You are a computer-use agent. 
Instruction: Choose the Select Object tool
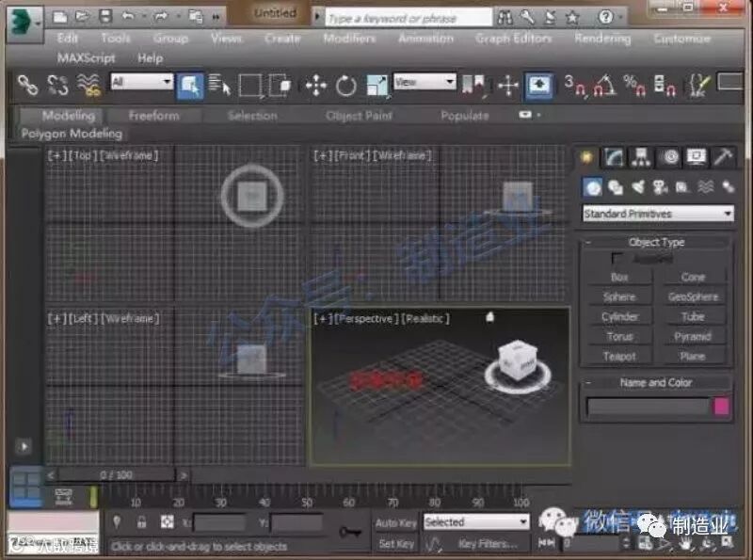click(x=190, y=86)
